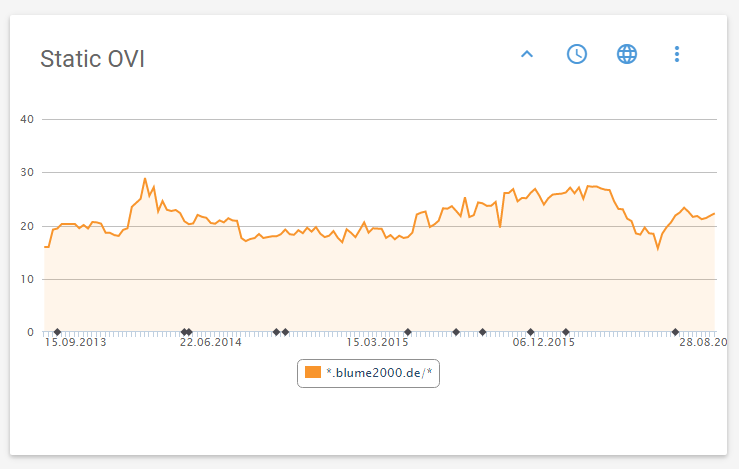Click the 20 value on the y-axis
Viewport: 739px width, 469px height.
(x=27, y=226)
